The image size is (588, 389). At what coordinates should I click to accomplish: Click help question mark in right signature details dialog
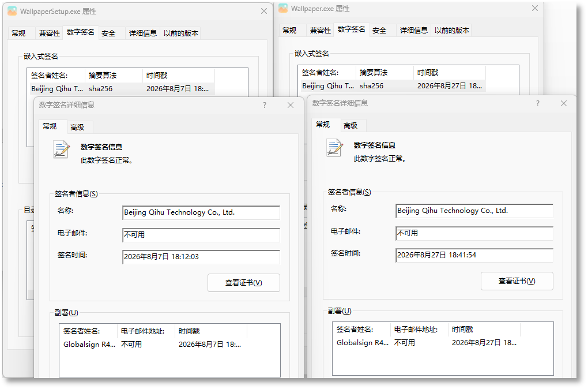[x=538, y=103]
